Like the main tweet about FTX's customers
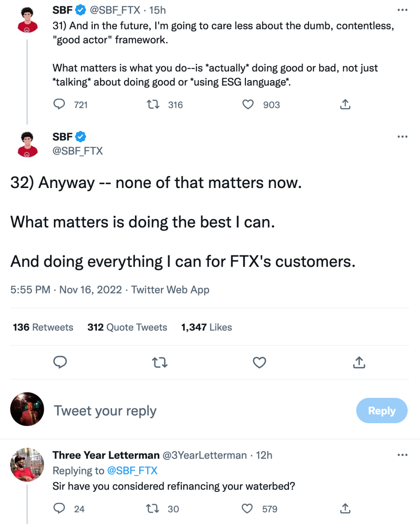Screen dimensions: 420x526 click(259, 362)
